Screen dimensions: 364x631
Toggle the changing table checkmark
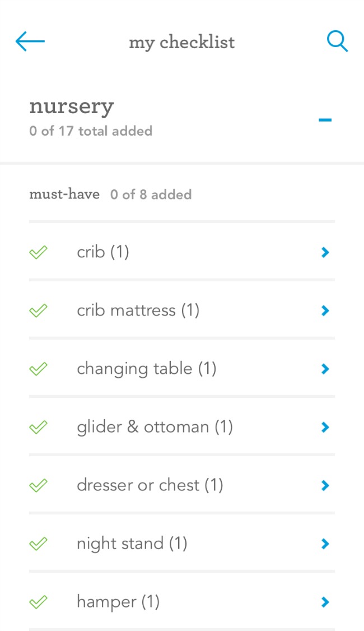click(38, 369)
